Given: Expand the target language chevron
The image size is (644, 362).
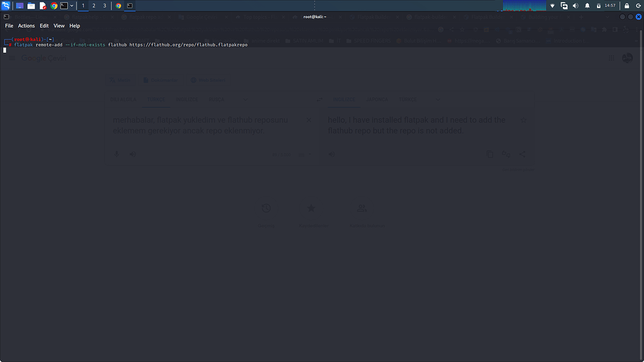Looking at the screenshot, I should (x=438, y=99).
